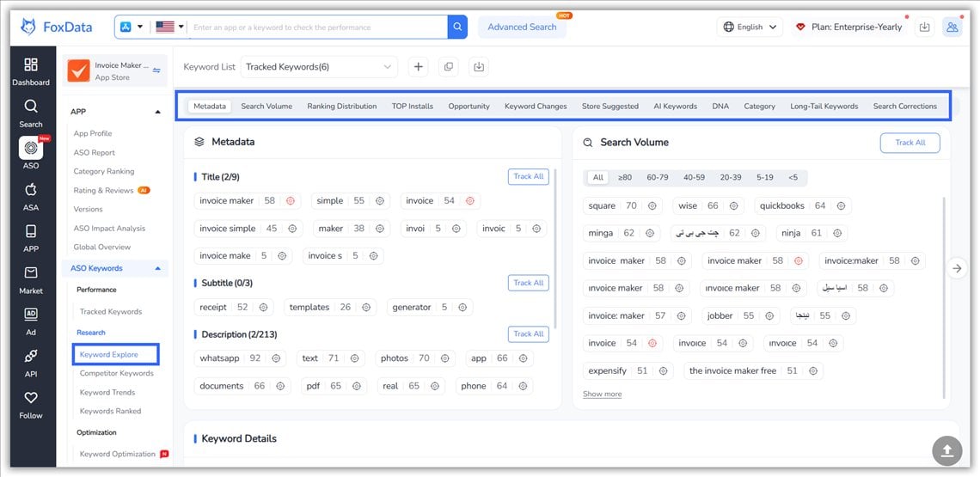Switch to the Ranking Distribution tab
Image resolution: width=980 pixels, height=477 pixels.
(342, 107)
